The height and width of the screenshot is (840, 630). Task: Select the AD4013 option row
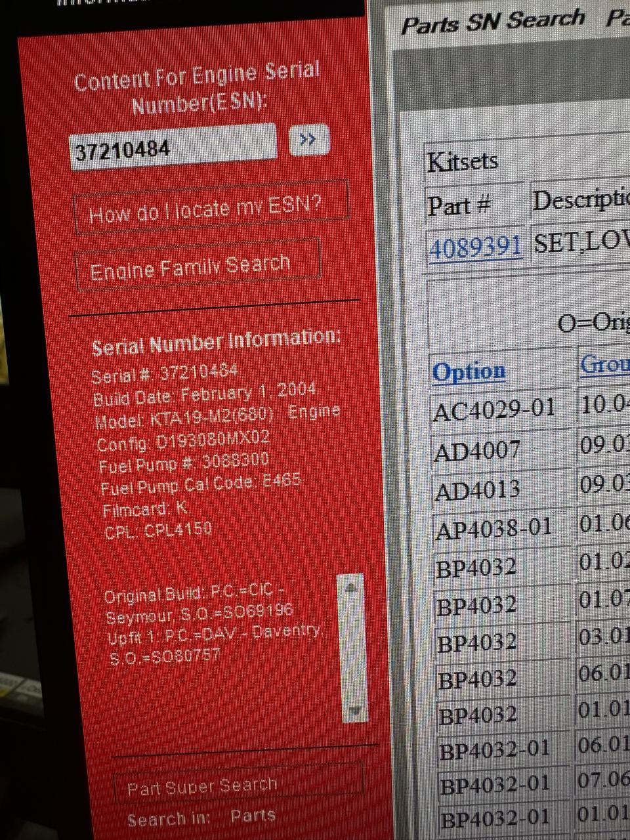pos(477,490)
